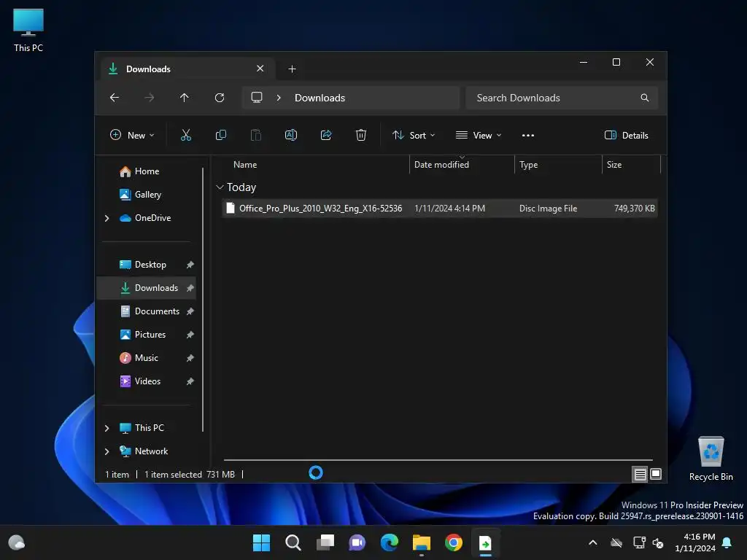Screen dimensions: 747x560
Task: Click breadcrumb chevron before Downloads
Action: 279,98
